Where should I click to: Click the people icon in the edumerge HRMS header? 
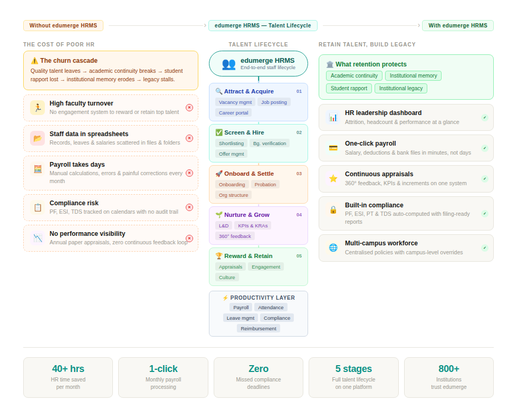click(228, 63)
